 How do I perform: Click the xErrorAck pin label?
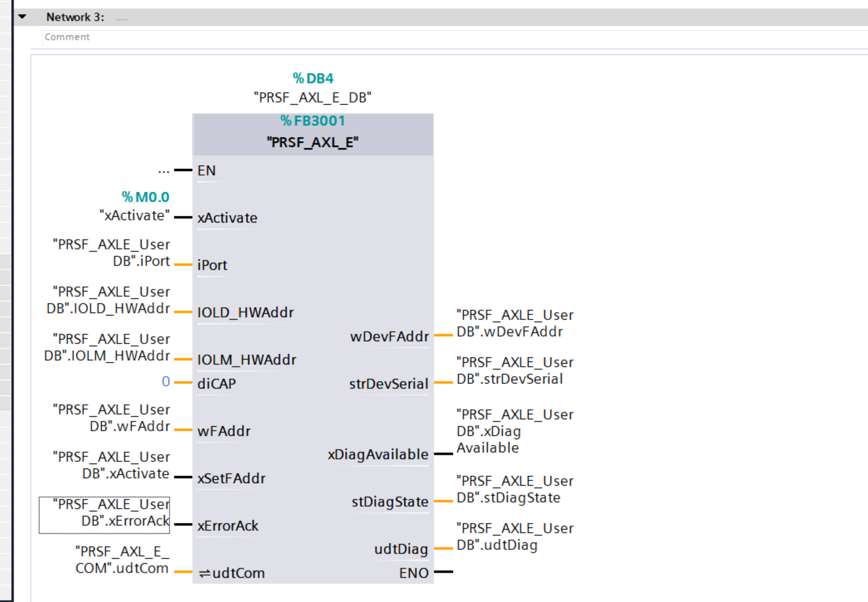point(228,526)
